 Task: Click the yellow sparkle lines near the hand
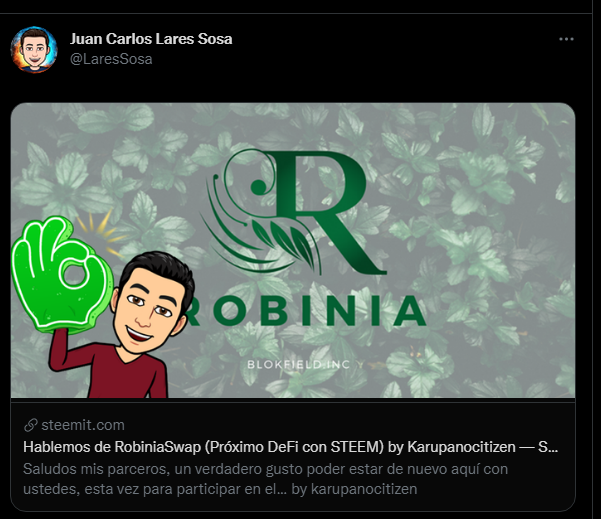pyautogui.click(x=100, y=232)
